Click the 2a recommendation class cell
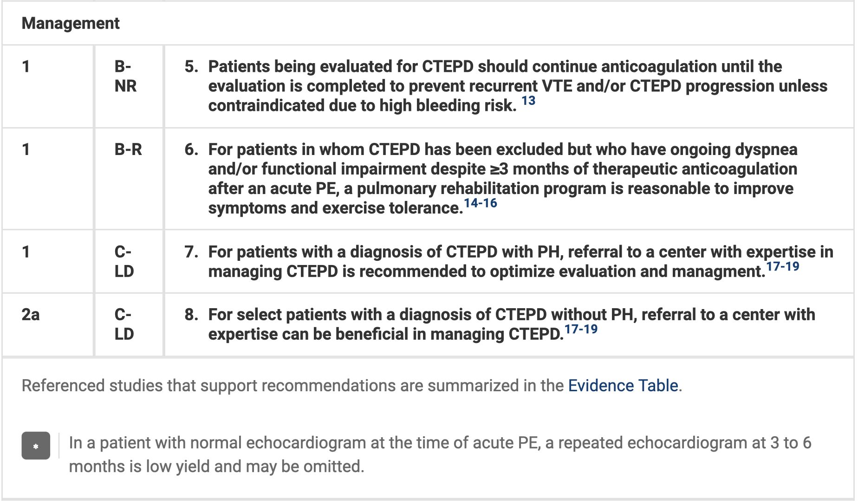858x504 pixels. tap(31, 315)
